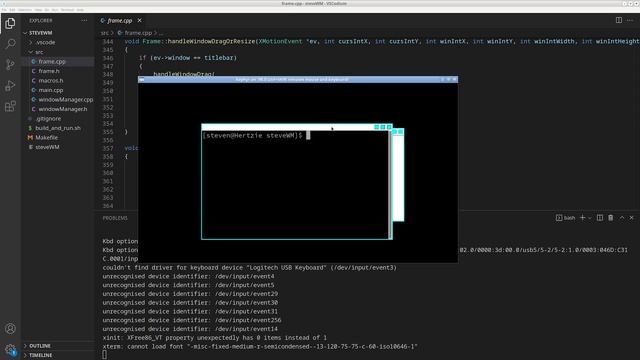The image size is (640, 360).
Task: Open macros.h in the file tree
Action: coord(51,80)
